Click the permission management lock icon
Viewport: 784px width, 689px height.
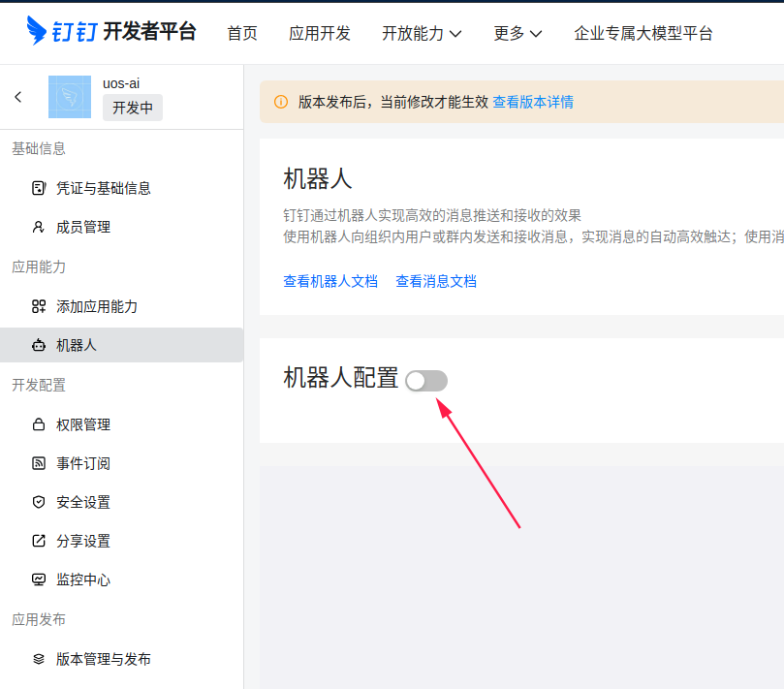point(39,424)
